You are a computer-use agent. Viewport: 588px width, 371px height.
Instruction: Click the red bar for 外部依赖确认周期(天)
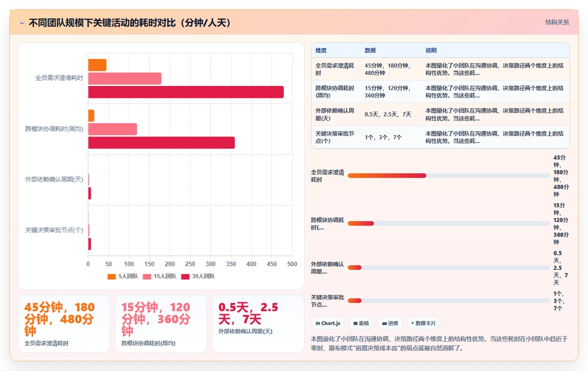(90, 194)
